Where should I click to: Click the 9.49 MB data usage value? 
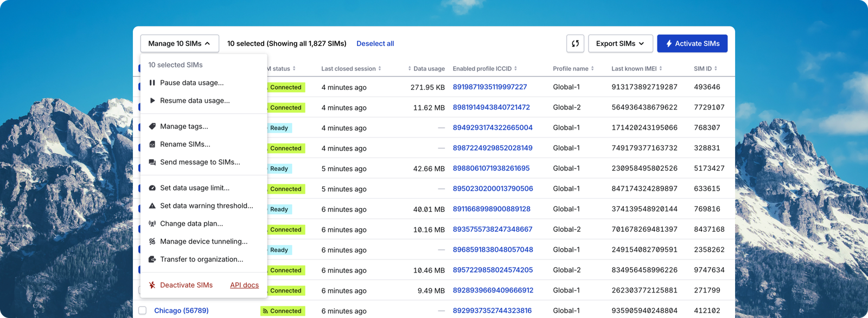tap(431, 290)
